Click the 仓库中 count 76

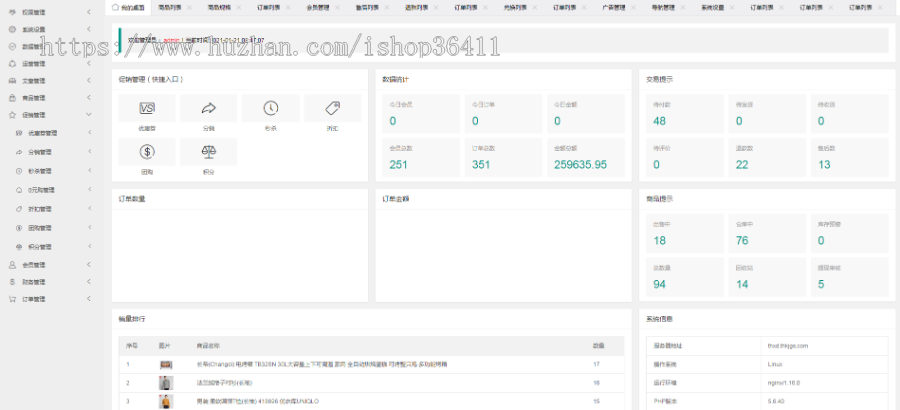tap(742, 241)
